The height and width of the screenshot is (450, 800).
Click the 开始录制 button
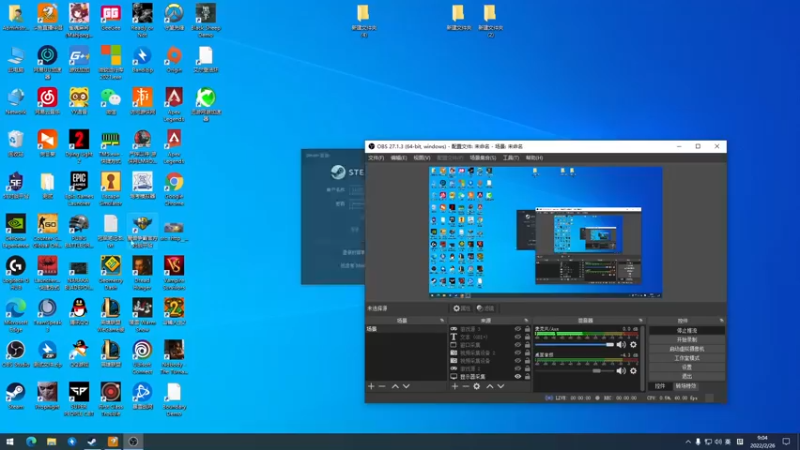(687, 340)
